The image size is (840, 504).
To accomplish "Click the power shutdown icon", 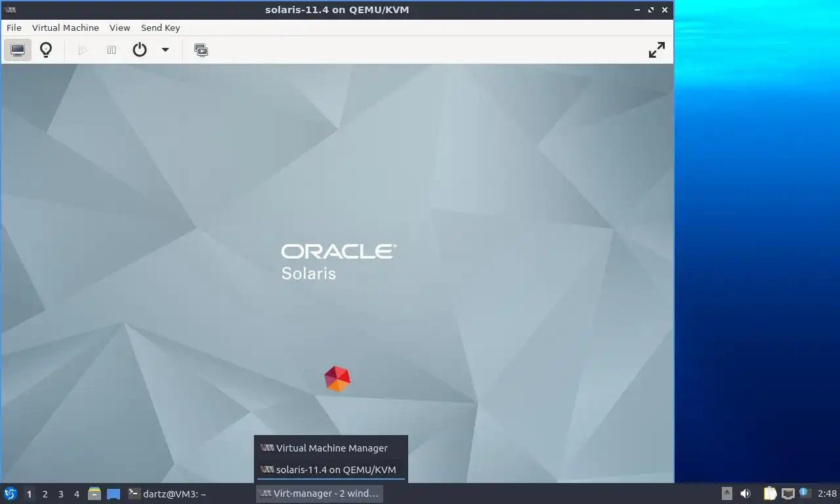I will click(x=140, y=50).
